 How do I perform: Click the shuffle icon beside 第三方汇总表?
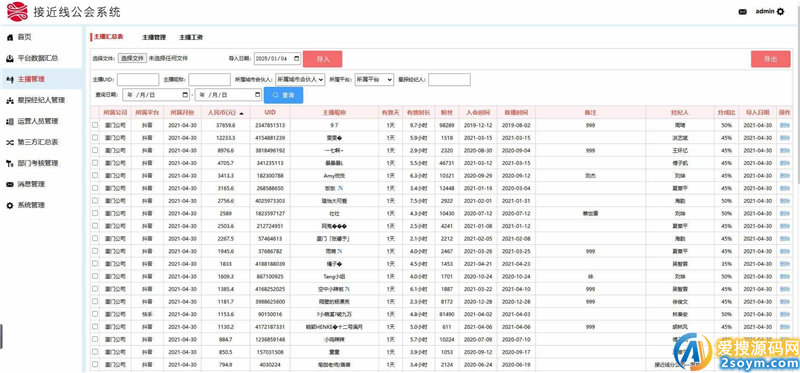click(x=9, y=142)
